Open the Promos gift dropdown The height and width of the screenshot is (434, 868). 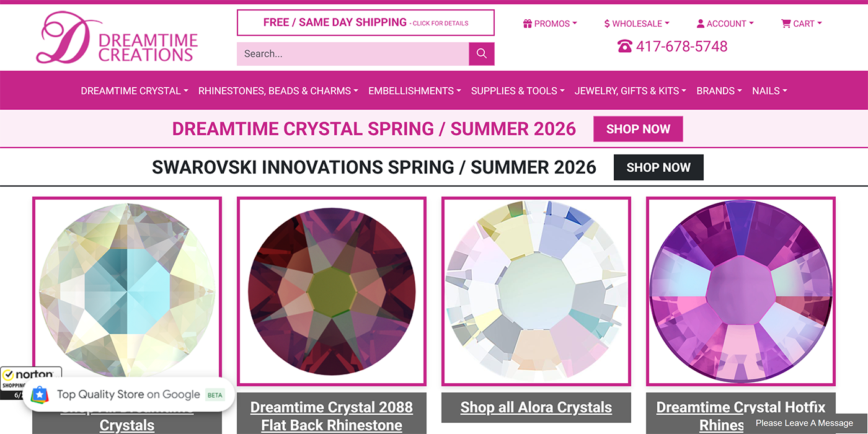pos(550,24)
